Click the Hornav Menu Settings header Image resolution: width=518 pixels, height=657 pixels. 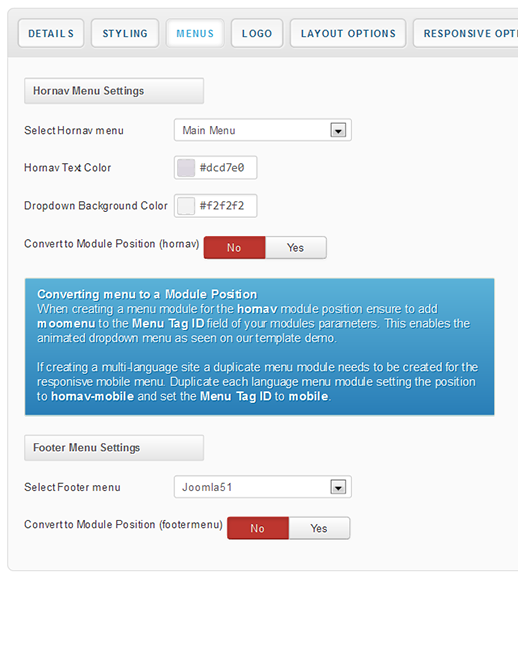pyautogui.click(x=114, y=91)
